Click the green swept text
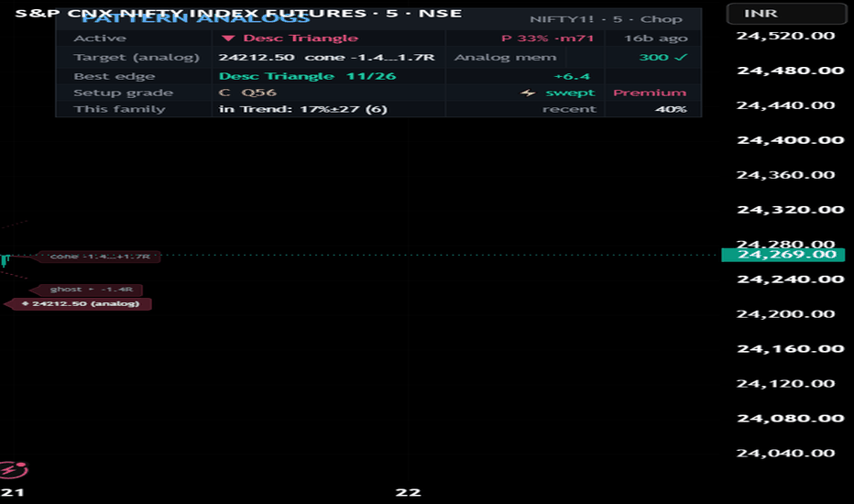 (570, 93)
